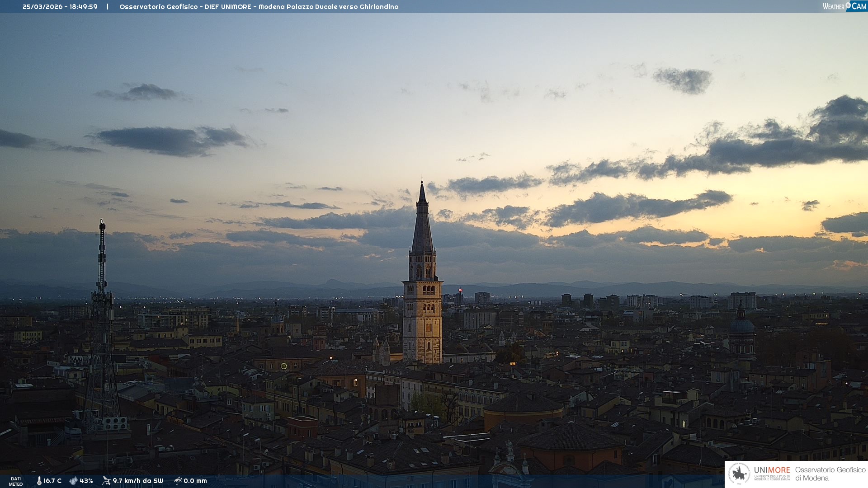The height and width of the screenshot is (488, 868).
Task: Click the 0.0 mm rainfall value
Action: [x=195, y=481]
